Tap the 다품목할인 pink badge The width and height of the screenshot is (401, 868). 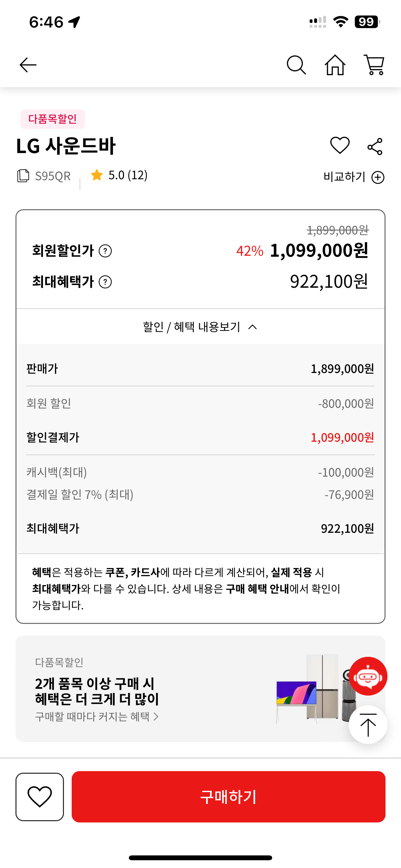53,119
